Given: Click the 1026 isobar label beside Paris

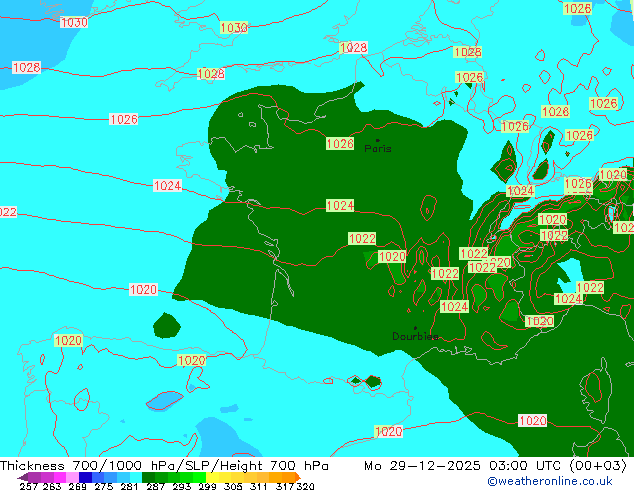Looking at the screenshot, I should pos(340,144).
